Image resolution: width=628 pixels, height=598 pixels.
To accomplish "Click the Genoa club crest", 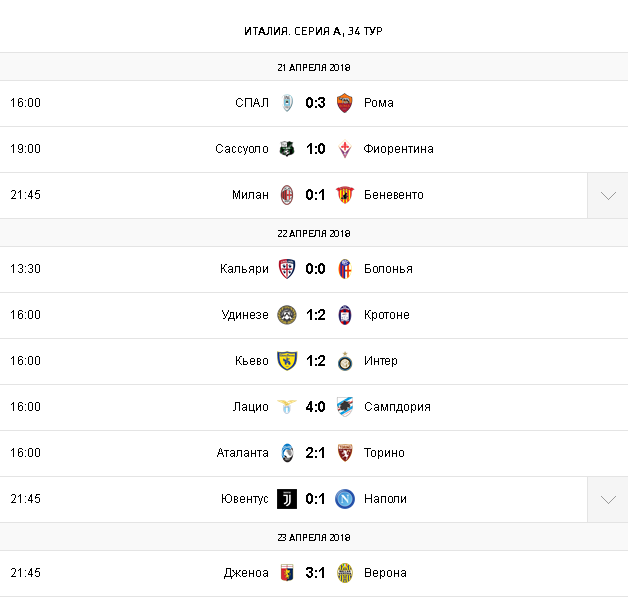I will 287,573.
